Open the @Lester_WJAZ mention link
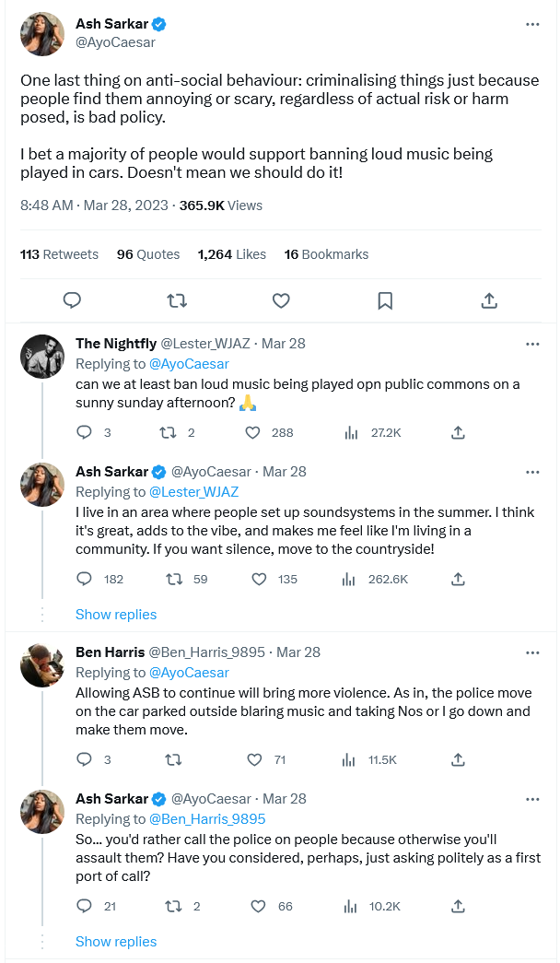This screenshot has height=963, width=560. (193, 492)
